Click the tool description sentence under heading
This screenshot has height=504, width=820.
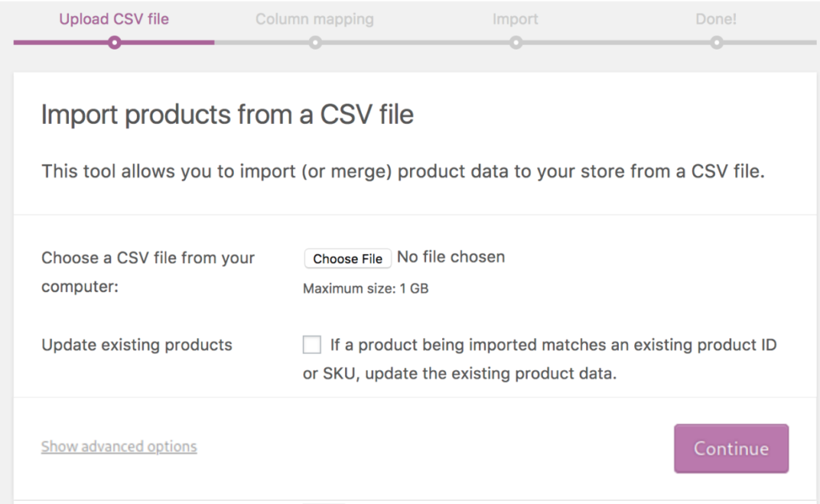click(x=404, y=171)
